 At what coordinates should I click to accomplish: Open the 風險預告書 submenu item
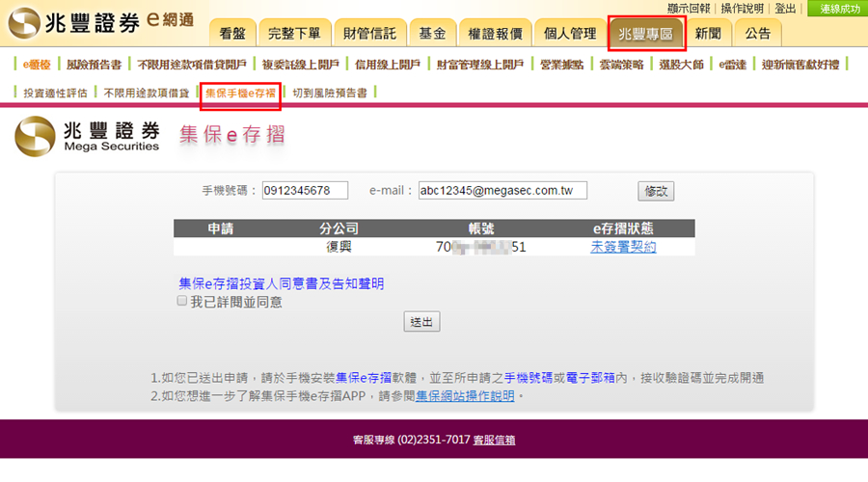click(x=94, y=65)
